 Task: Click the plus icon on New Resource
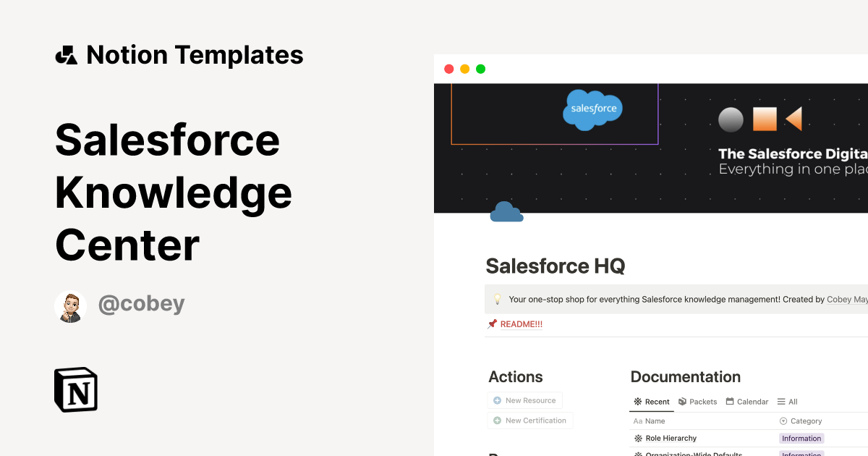[x=497, y=400]
